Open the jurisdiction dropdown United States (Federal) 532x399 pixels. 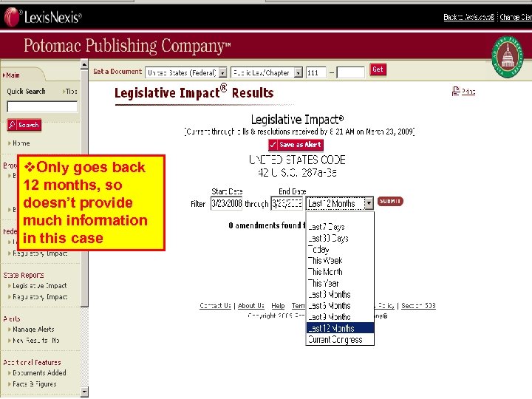(186, 72)
